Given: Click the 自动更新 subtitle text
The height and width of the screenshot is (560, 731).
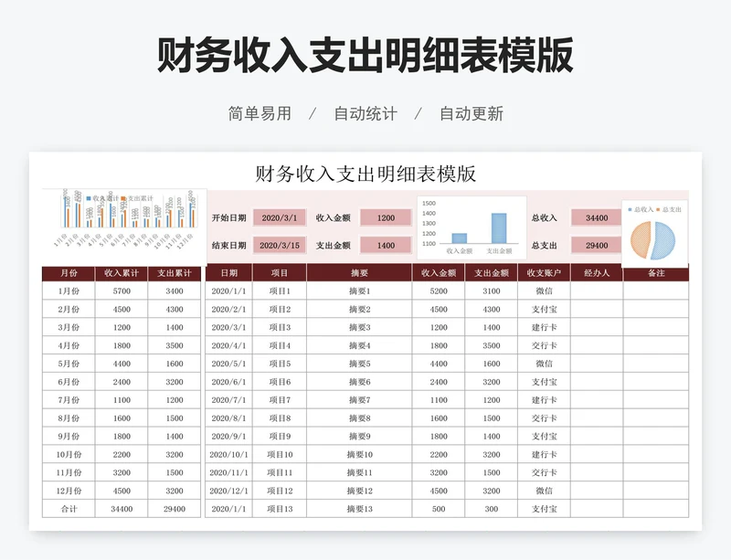Looking at the screenshot, I should tap(471, 113).
